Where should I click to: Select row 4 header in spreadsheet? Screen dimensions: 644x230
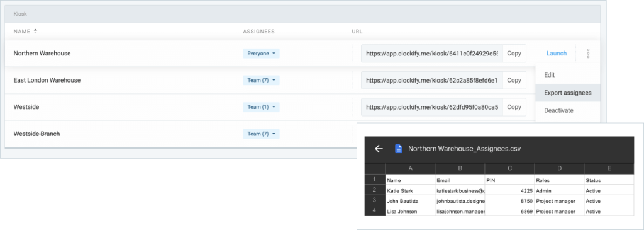click(x=375, y=211)
